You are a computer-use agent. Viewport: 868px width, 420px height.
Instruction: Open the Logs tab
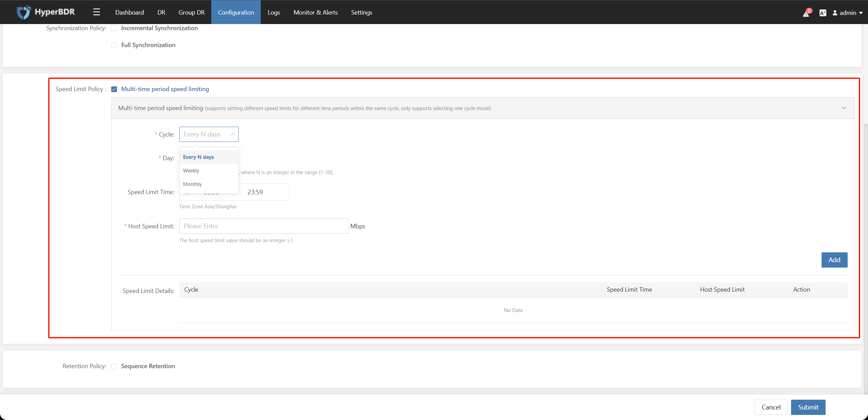click(274, 12)
